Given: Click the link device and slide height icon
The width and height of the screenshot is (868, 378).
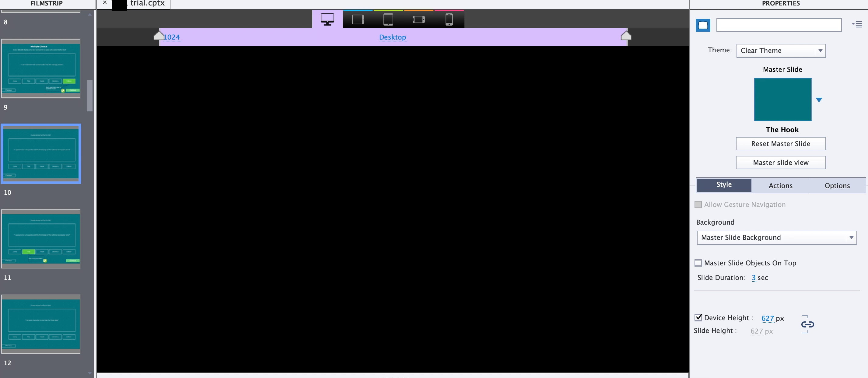Looking at the screenshot, I should pos(807,324).
